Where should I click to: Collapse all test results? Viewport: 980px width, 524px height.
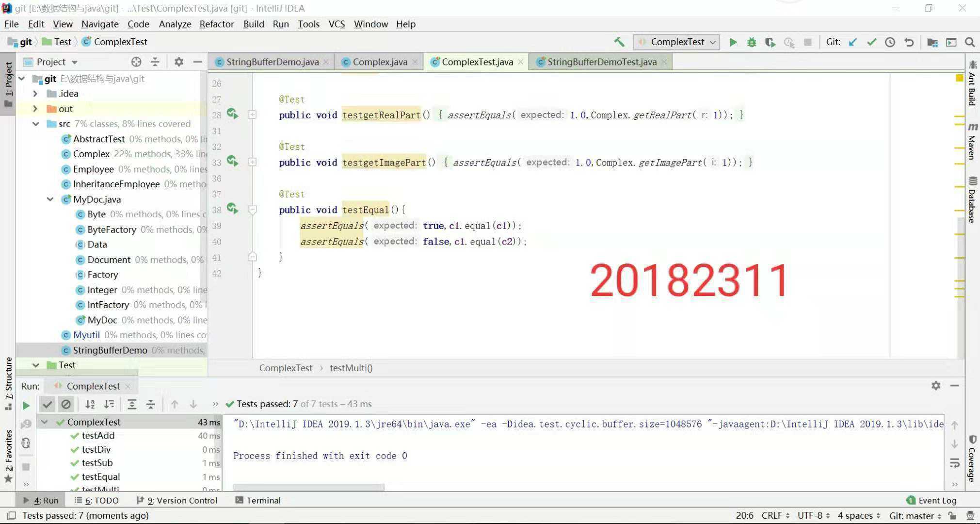point(151,404)
